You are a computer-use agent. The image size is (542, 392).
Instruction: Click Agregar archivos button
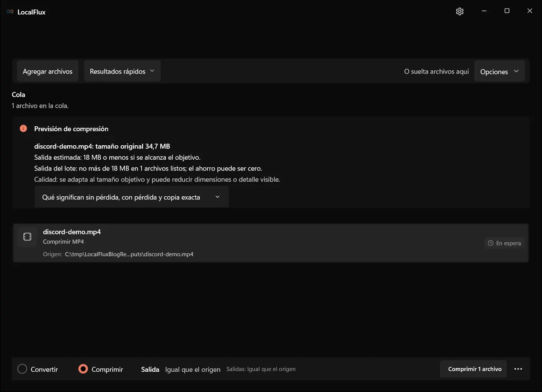(47, 71)
